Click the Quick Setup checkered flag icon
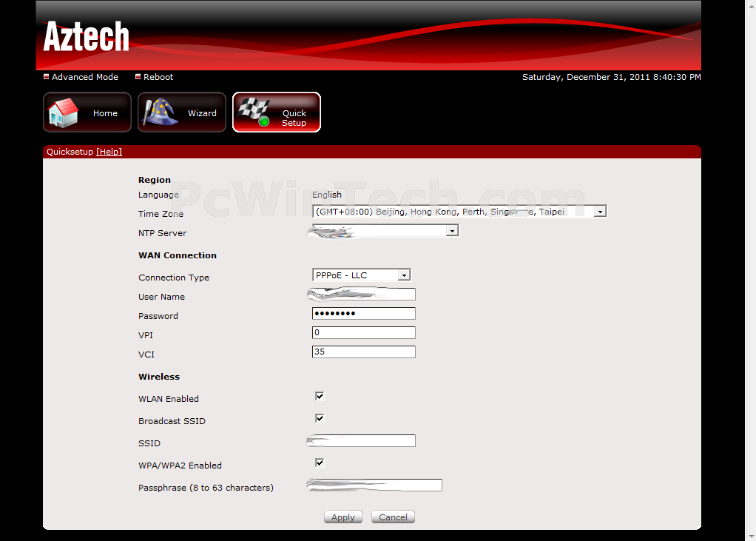 click(254, 112)
